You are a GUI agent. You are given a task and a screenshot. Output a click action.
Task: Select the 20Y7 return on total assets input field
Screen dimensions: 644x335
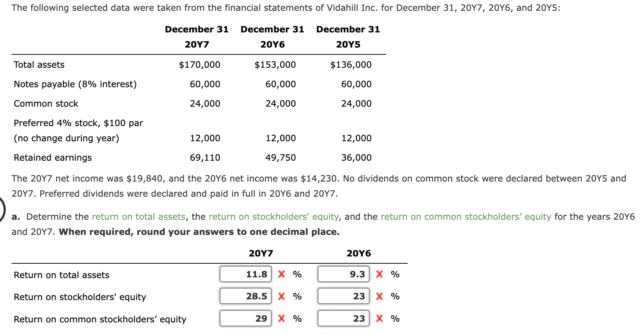pos(245,274)
